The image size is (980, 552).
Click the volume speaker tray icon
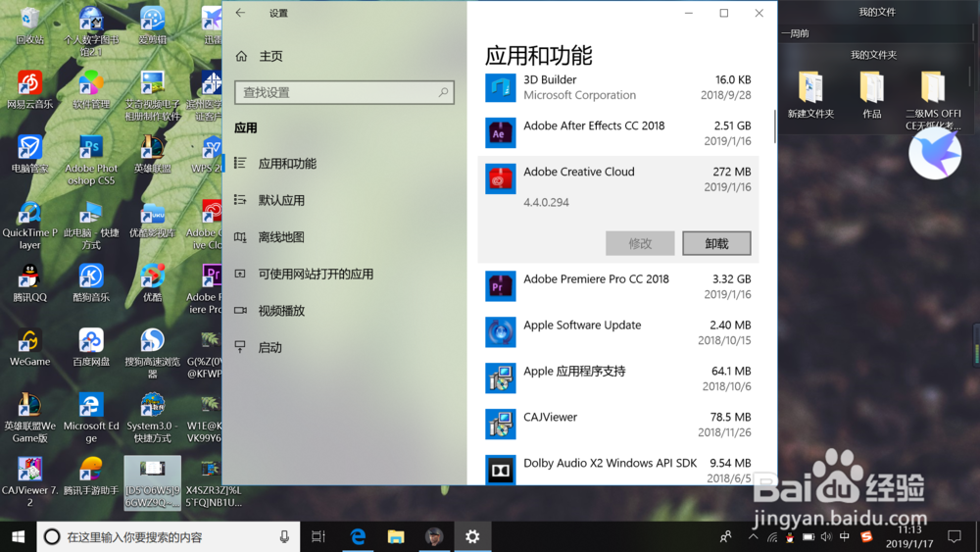(x=826, y=536)
